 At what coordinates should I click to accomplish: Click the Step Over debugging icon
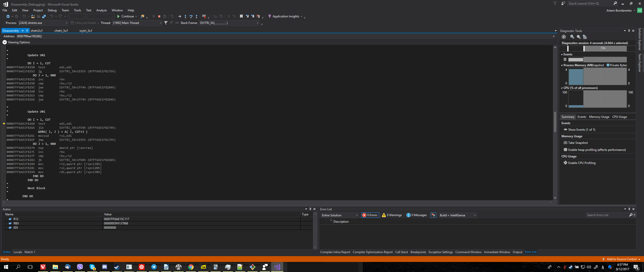[x=191, y=16]
